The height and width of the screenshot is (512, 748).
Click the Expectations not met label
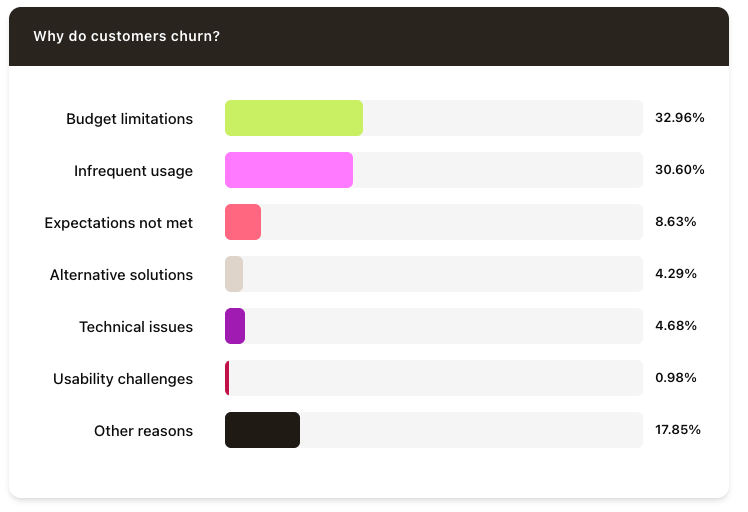pos(118,223)
